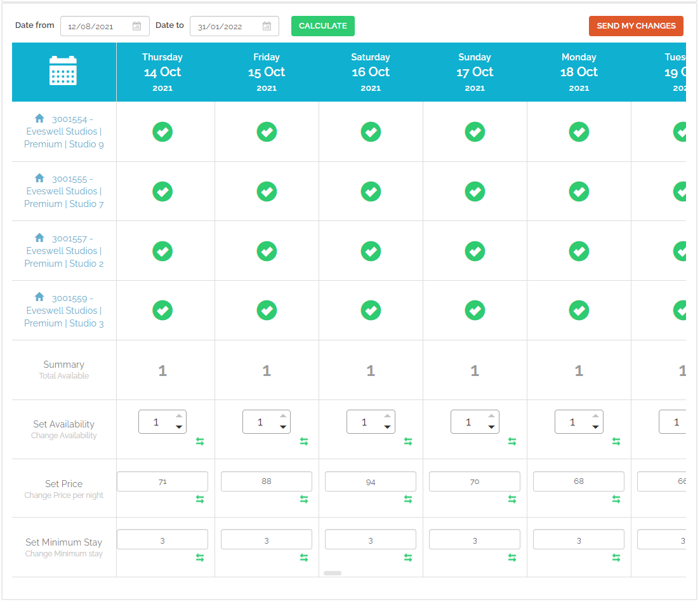
Task: Toggle Studio 7 availability for Saturday 16 Oct
Action: click(371, 191)
